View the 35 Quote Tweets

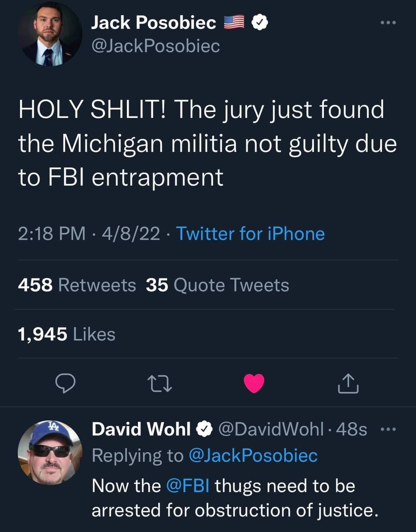(217, 285)
